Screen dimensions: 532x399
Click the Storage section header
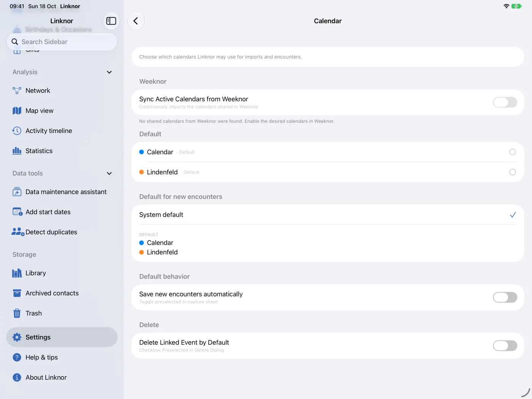[x=24, y=255]
